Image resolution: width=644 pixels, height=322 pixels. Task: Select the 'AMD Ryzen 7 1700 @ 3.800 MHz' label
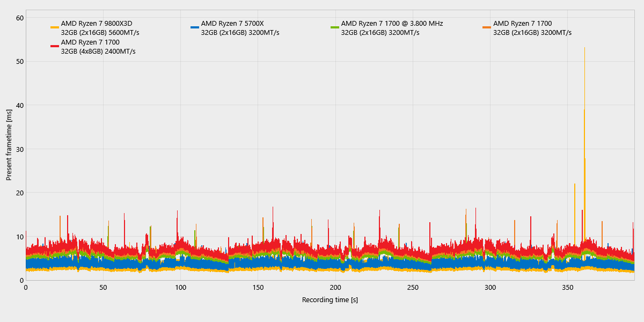(x=392, y=24)
